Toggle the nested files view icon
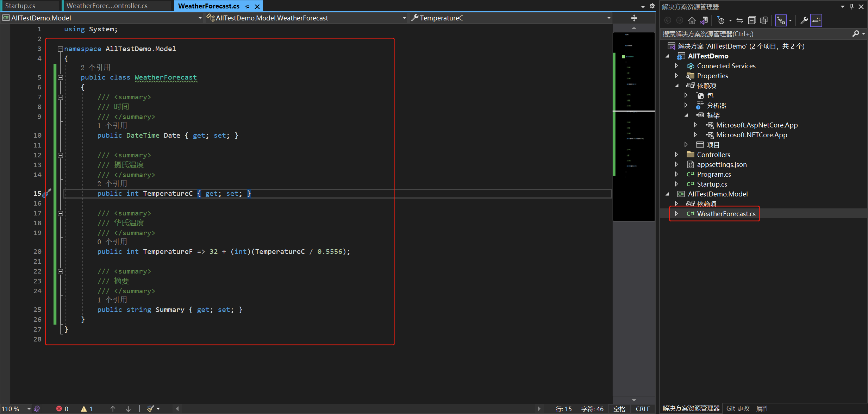Screen dimensions: 868x414 click(781, 20)
